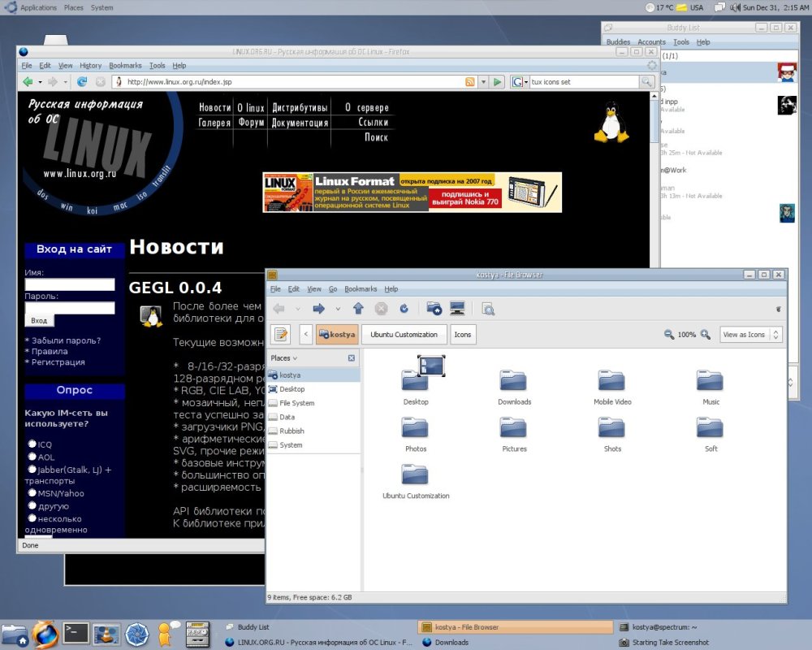Open the home folder launcher in bottom panel
Image resolution: width=812 pixels, height=650 pixels.
pos(15,635)
